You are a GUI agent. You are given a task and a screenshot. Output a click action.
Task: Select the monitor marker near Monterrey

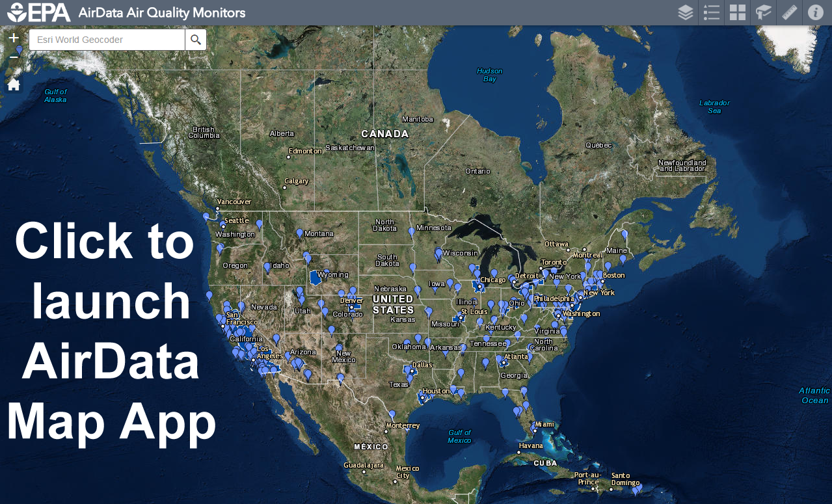tap(392, 414)
